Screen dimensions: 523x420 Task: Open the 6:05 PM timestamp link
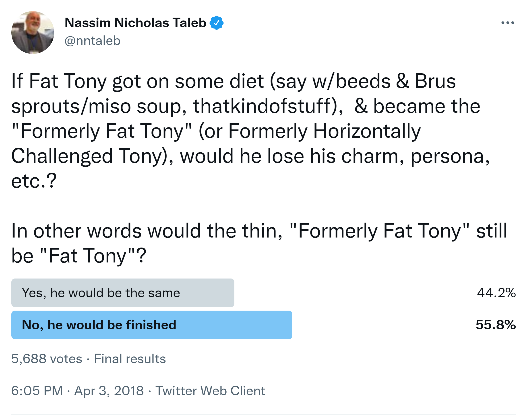[37, 391]
